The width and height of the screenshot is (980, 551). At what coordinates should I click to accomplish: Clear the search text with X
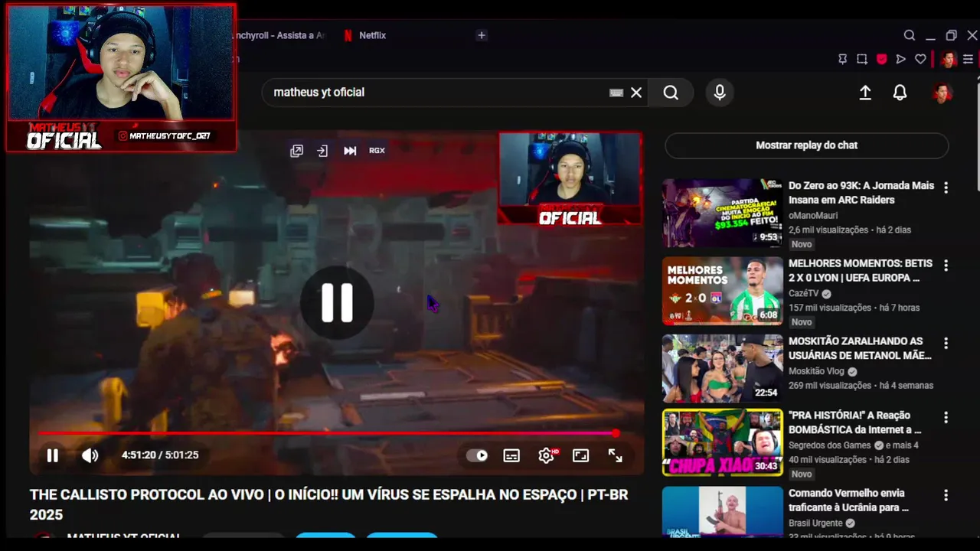(636, 93)
